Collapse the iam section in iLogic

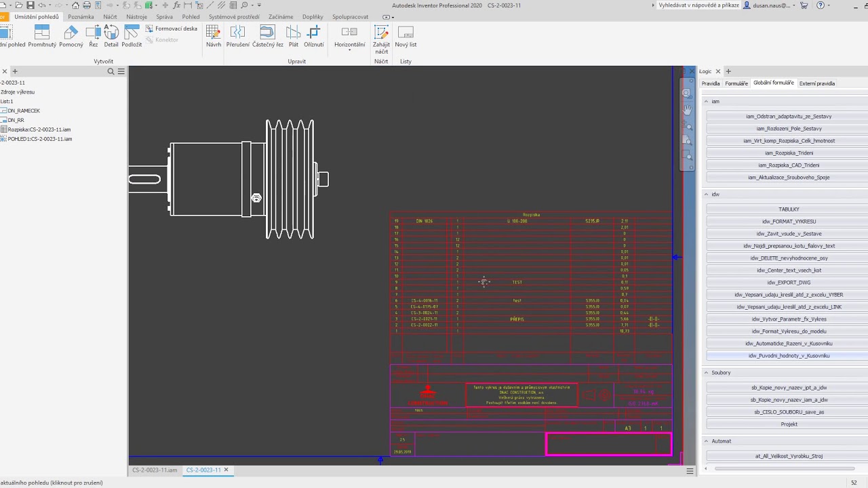(x=706, y=101)
